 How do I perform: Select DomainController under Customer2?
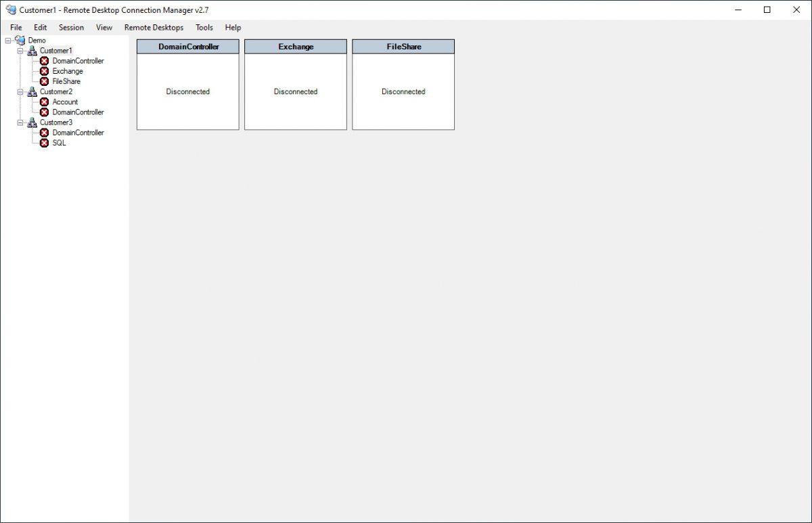pos(79,112)
